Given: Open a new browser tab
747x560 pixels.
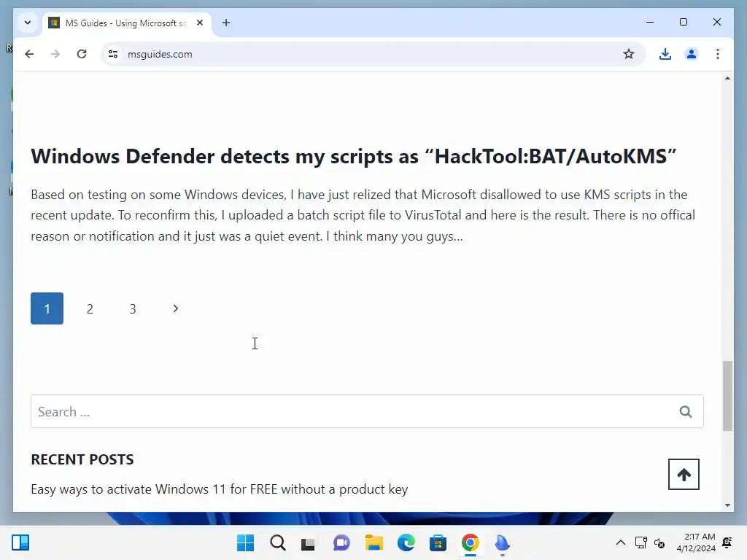Looking at the screenshot, I should (226, 23).
